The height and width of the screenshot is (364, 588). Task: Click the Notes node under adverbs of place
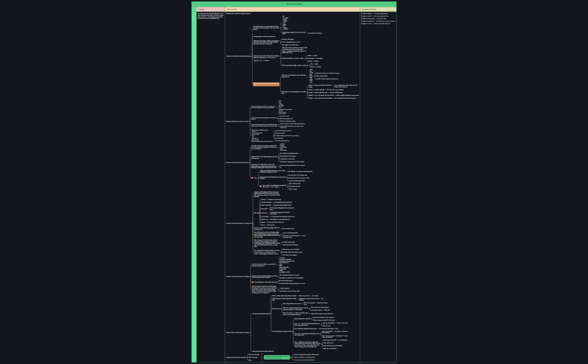[256, 178]
